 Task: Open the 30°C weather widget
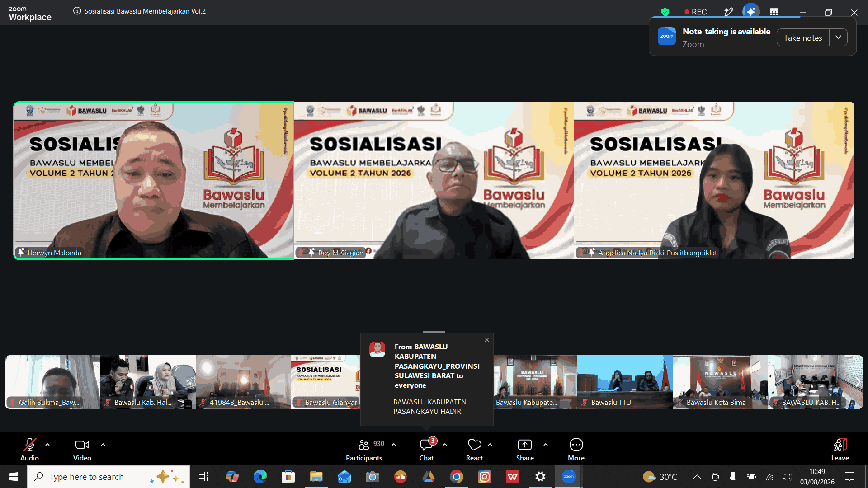point(660,477)
